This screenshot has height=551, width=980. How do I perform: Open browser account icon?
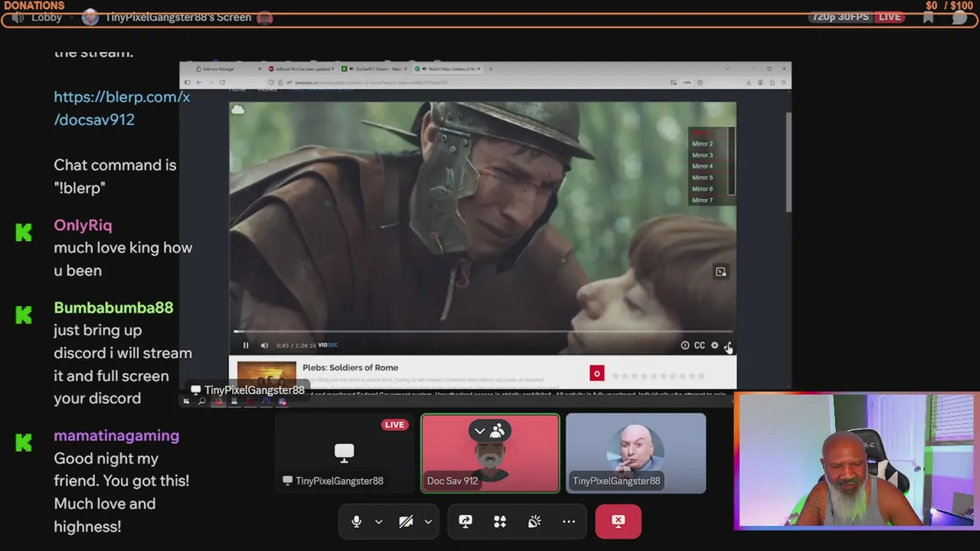pos(760,83)
